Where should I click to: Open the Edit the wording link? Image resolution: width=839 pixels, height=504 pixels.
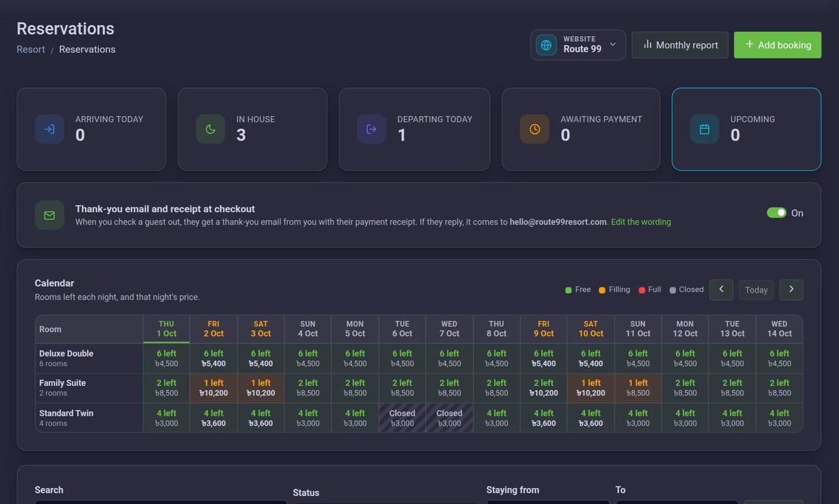tap(641, 222)
